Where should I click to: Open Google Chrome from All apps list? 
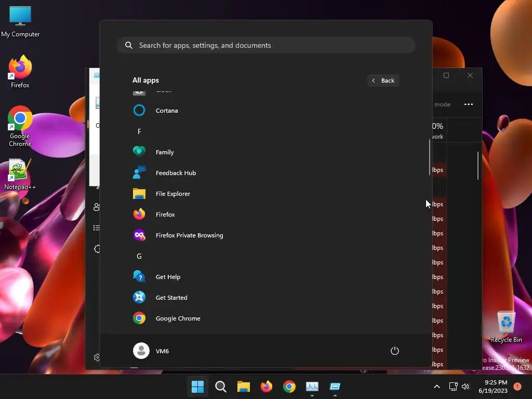click(266, 318)
